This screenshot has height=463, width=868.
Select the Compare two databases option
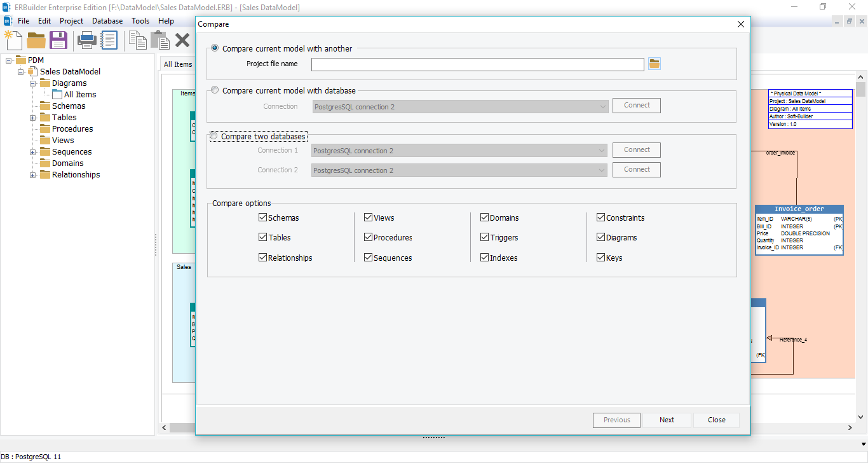pyautogui.click(x=214, y=135)
